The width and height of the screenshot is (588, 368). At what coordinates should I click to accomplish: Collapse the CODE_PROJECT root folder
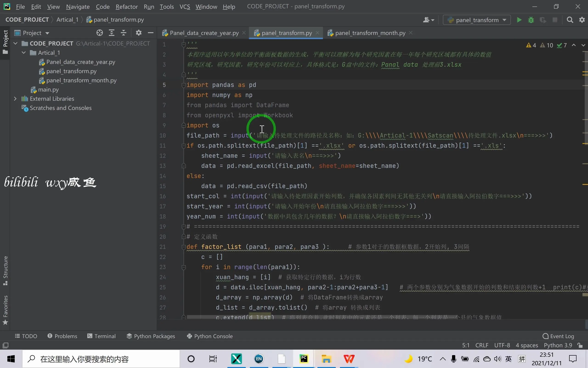[16, 43]
